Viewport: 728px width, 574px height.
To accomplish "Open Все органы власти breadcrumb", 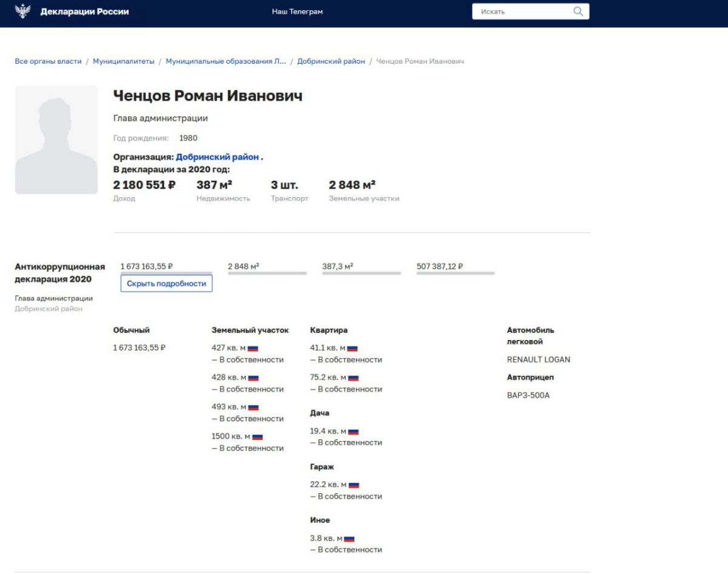I will [48, 61].
